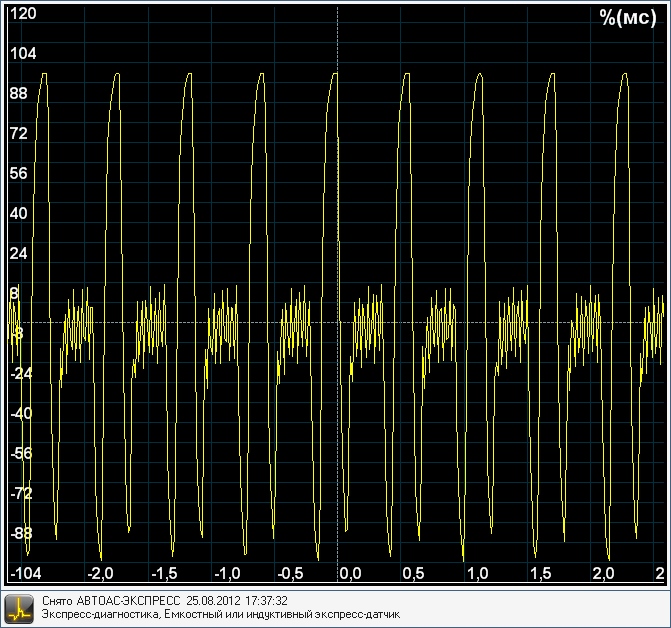Click the 56 value on the vertical axis

coord(19,173)
